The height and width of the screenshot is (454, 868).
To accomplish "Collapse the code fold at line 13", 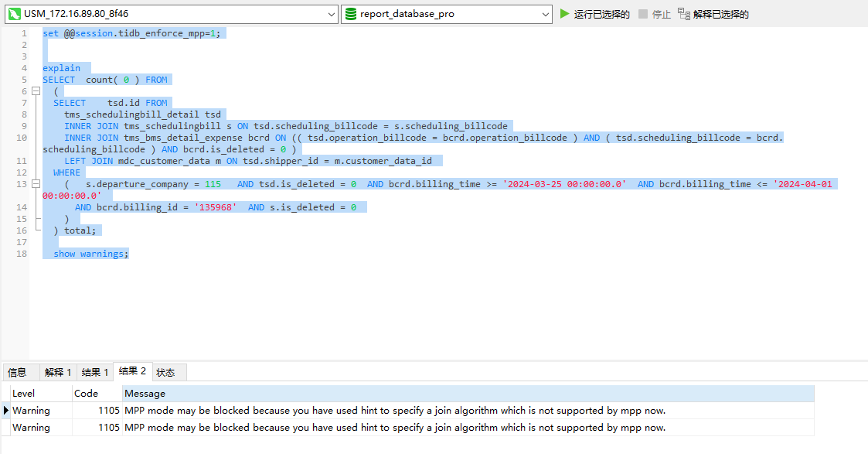I will [36, 184].
